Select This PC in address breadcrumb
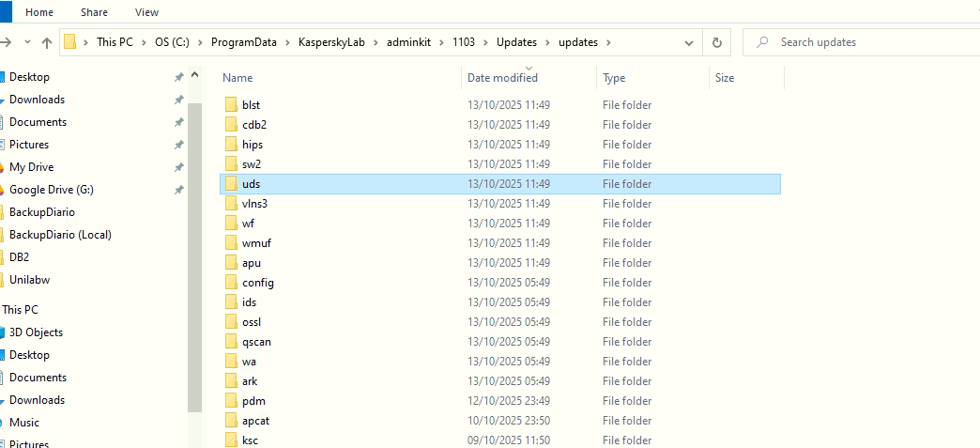 115,42
